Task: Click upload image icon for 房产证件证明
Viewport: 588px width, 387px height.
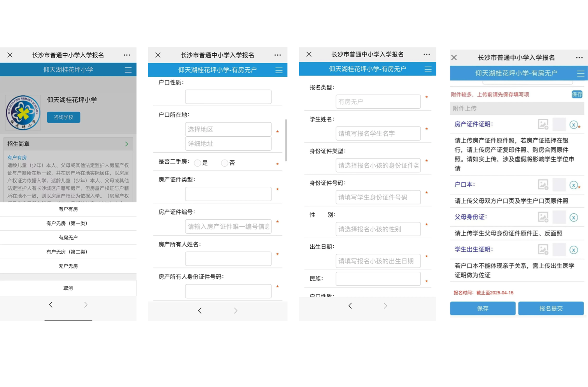Action: 543,124
